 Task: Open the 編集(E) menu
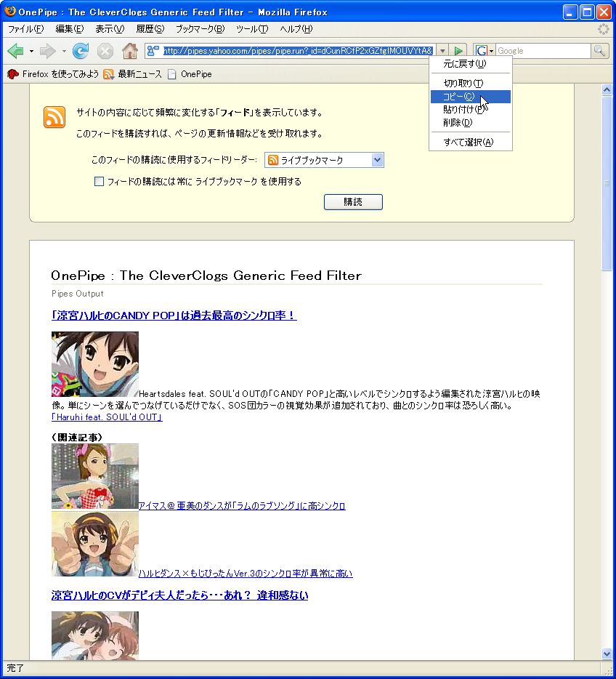click(x=70, y=29)
